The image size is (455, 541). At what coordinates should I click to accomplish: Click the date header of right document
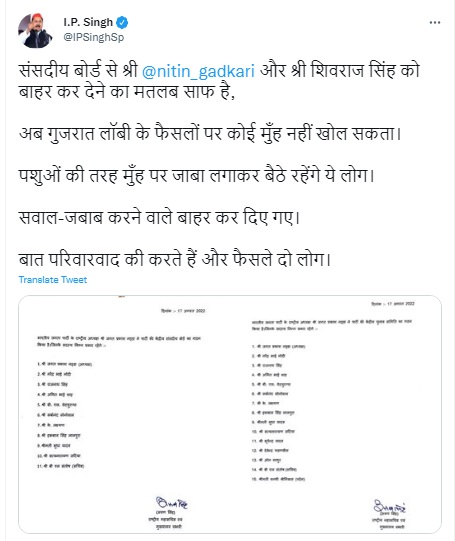tap(393, 304)
